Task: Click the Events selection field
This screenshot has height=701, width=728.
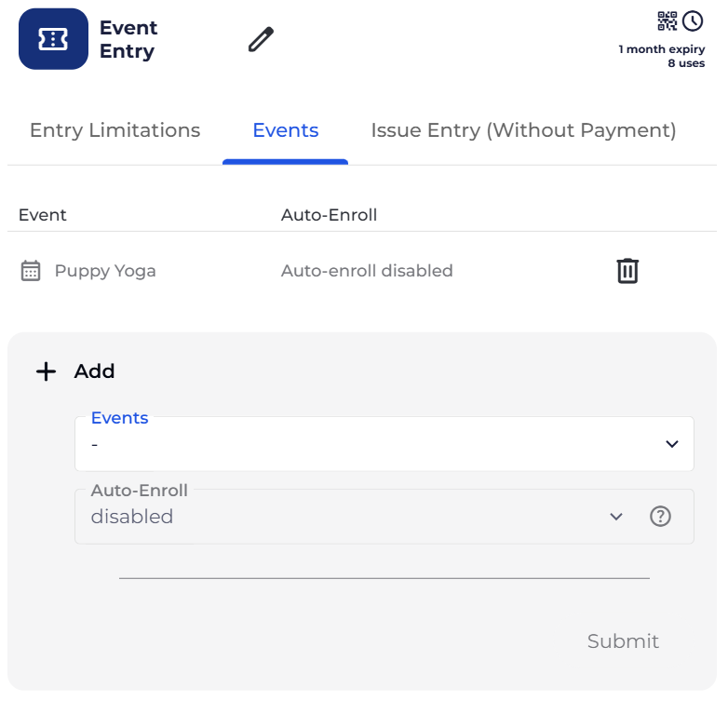Action: coord(384,444)
